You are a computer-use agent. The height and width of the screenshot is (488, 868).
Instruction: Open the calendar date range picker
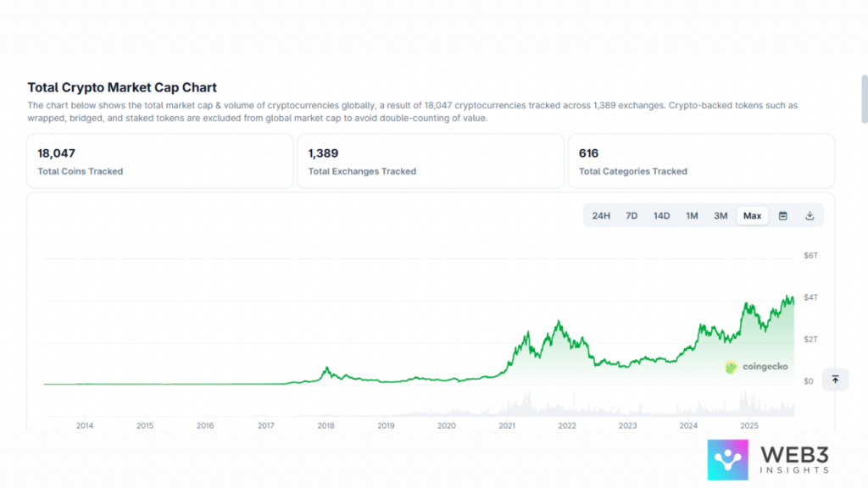point(782,216)
